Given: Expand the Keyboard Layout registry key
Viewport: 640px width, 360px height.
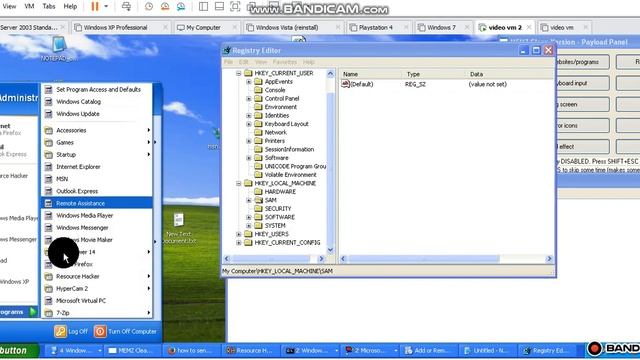Looking at the screenshot, I should click(249, 124).
